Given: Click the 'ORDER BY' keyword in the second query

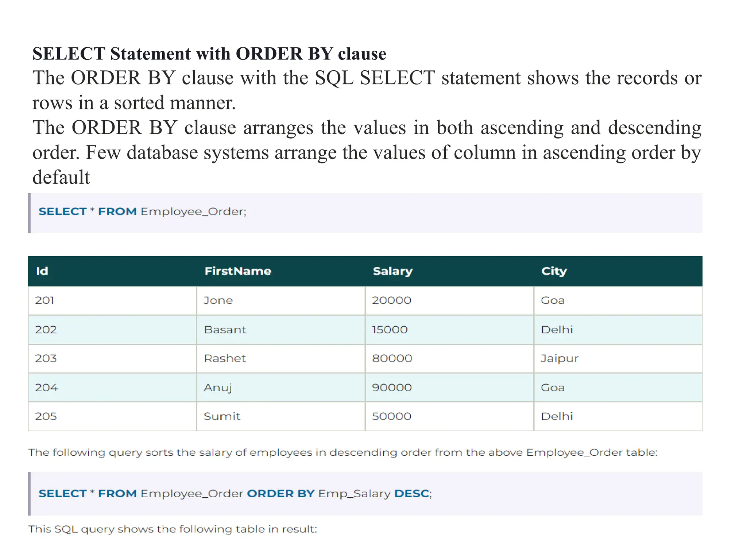Looking at the screenshot, I should [281, 494].
